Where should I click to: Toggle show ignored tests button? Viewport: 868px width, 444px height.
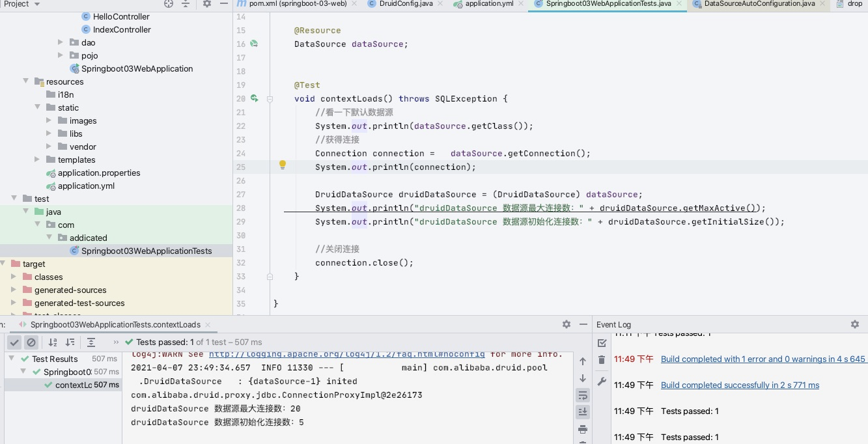(31, 342)
